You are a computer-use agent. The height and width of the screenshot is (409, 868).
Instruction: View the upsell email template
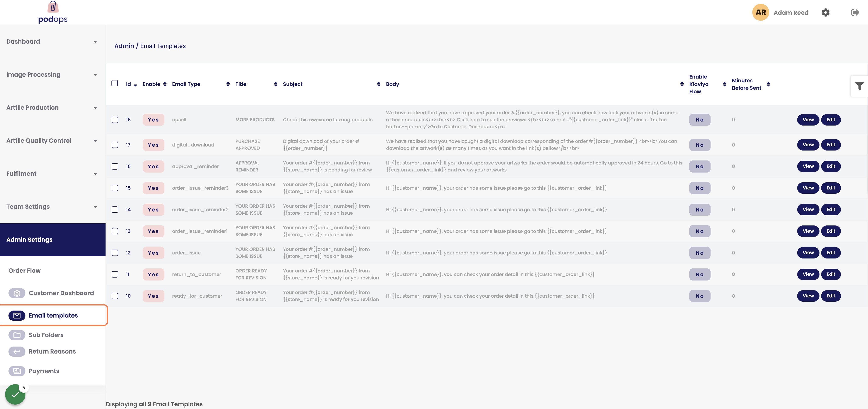[808, 120]
